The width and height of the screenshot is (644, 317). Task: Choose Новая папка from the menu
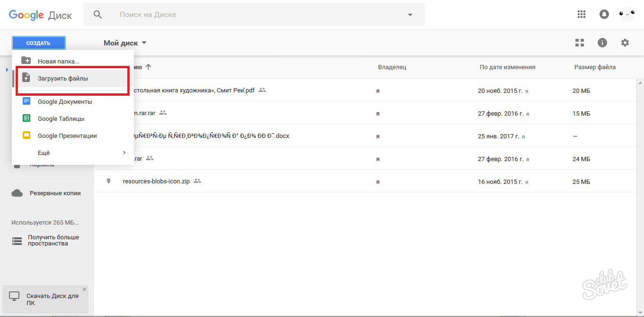58,61
